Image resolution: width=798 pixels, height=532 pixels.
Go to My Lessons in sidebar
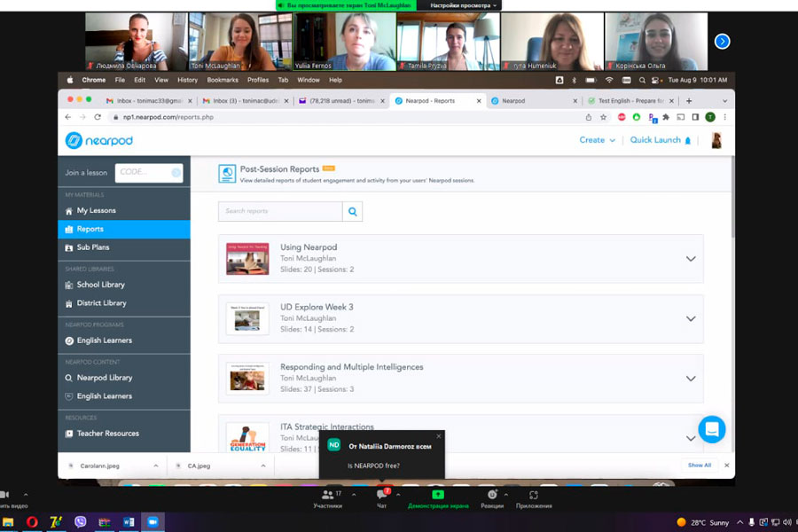(x=96, y=211)
